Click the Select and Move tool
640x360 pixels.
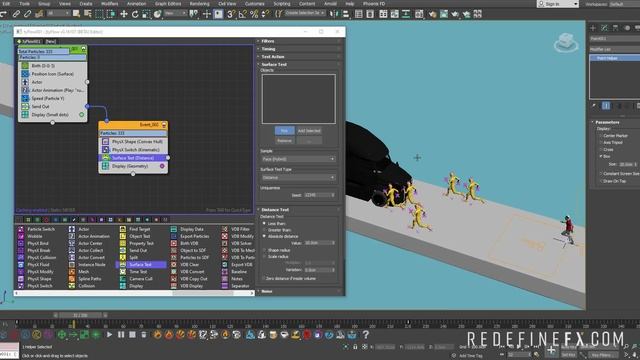point(124,14)
